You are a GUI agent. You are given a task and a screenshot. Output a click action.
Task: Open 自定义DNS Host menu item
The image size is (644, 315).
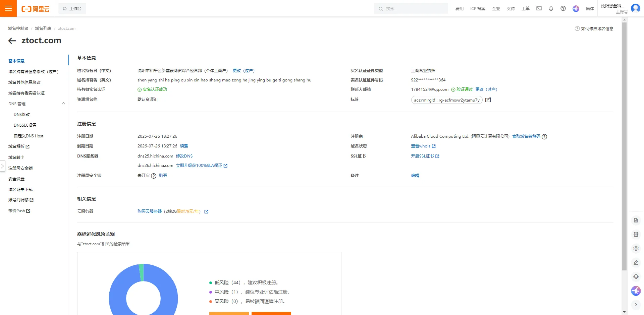pyautogui.click(x=29, y=136)
